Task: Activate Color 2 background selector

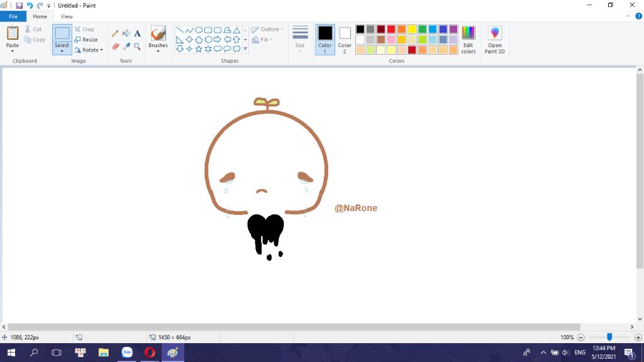Action: coord(345,40)
